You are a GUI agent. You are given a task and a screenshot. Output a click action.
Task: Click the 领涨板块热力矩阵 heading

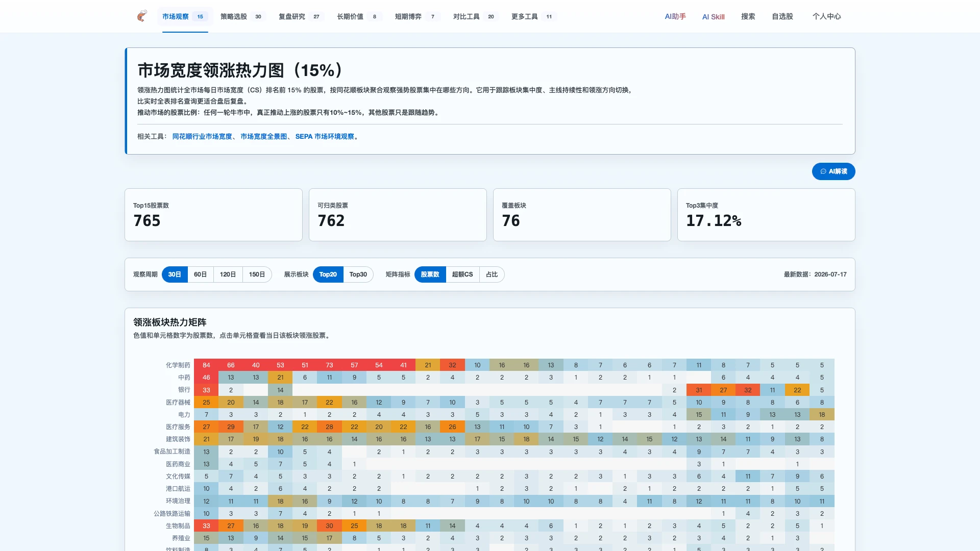170,322
